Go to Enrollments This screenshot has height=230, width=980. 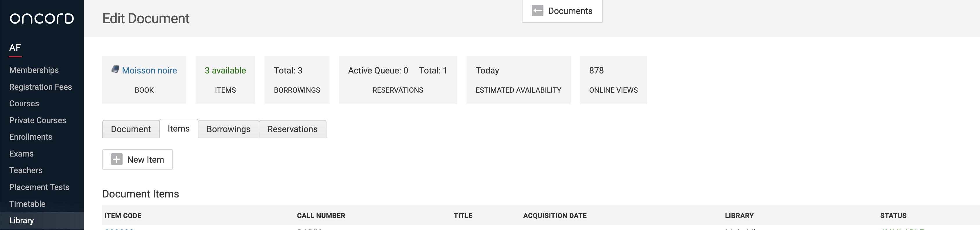(x=30, y=137)
